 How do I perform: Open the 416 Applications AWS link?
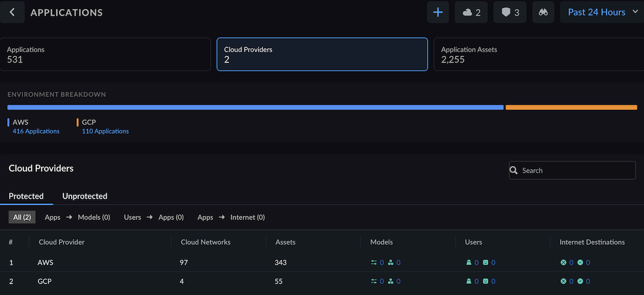point(36,132)
